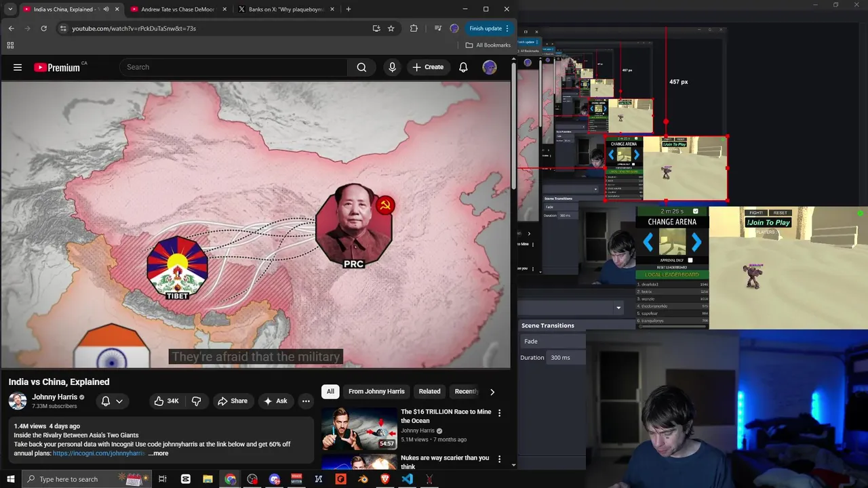This screenshot has width=868, height=488.
Task: Open Windows Start menu
Action: 11,479
